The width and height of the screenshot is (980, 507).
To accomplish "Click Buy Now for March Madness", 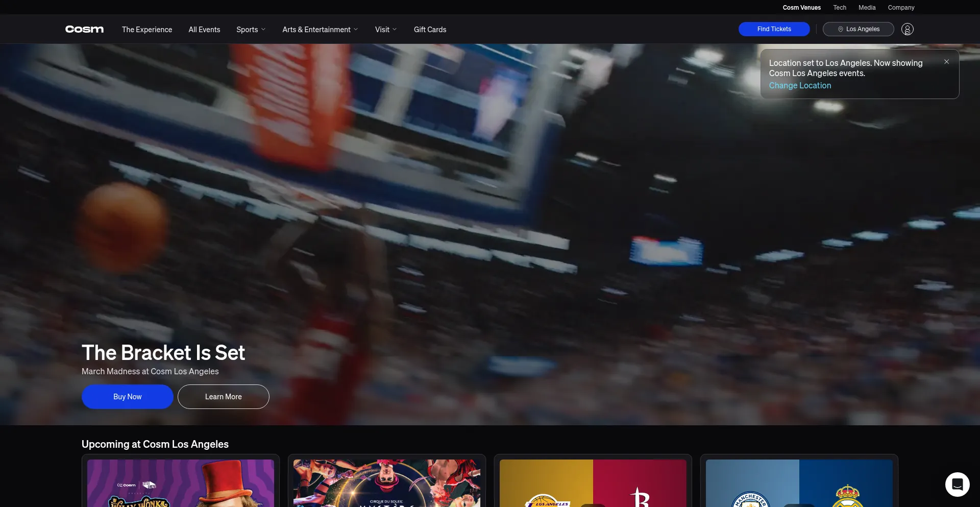I will [x=127, y=397].
